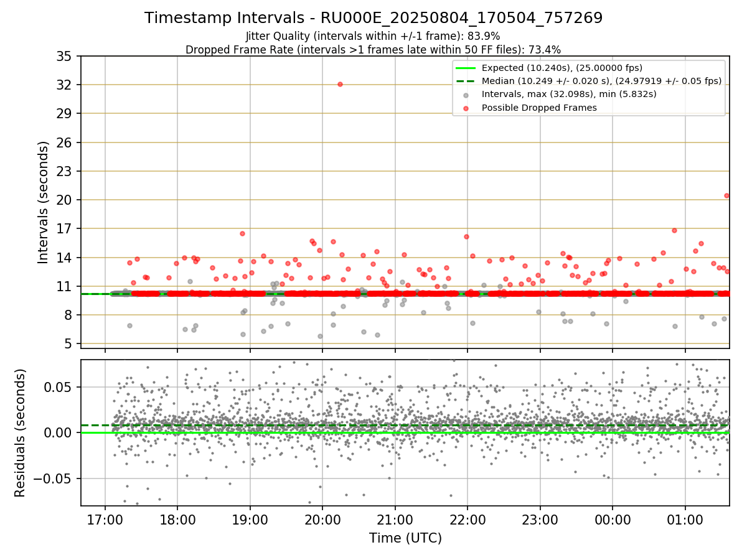This screenshot has width=747, height=560.
Task: Click the solid green Expected line sample in legend
Action: pos(466,68)
